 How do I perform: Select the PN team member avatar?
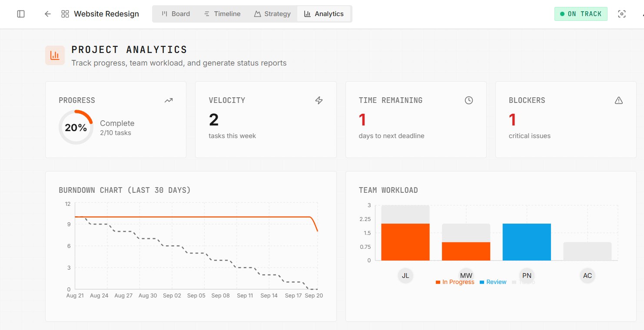click(x=527, y=276)
